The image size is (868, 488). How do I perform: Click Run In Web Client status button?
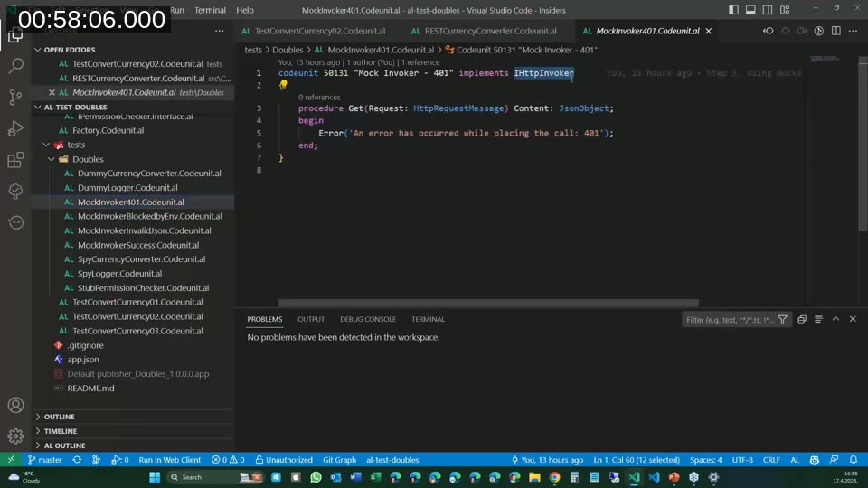[x=169, y=460]
